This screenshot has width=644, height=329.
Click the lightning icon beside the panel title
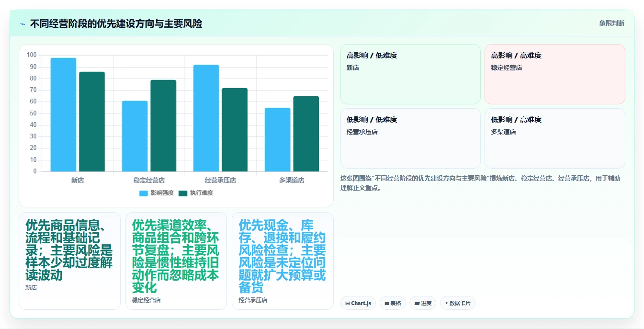[x=23, y=23]
